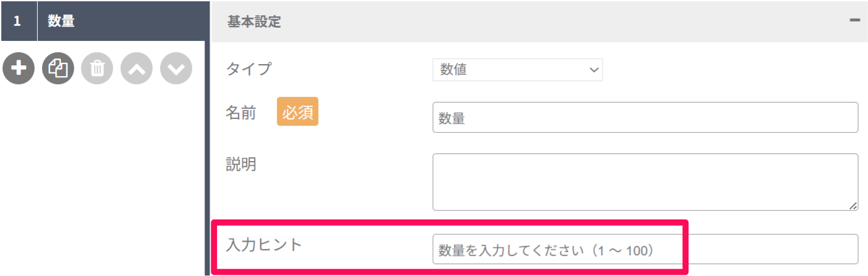Screen dimensions: 868x276
Task: Collapse 基本設定 section with the minus icon
Action: (x=854, y=20)
